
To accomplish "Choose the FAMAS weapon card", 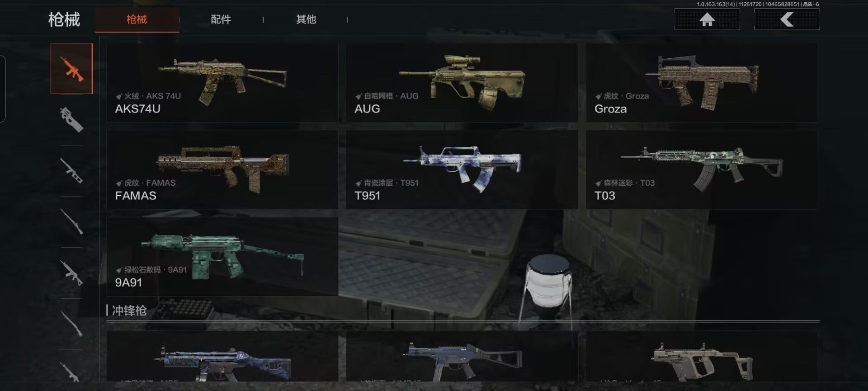I will pyautogui.click(x=222, y=170).
